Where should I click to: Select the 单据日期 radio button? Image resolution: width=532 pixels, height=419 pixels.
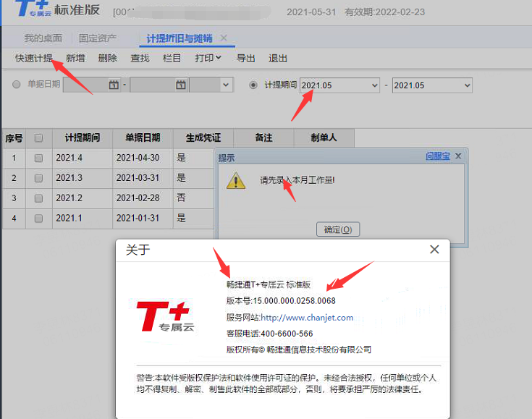16,84
